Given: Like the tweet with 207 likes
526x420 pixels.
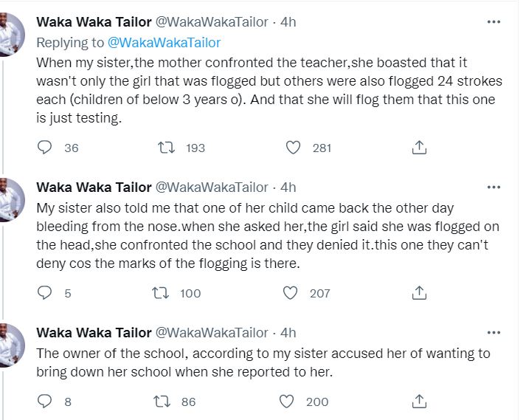Looking at the screenshot, I should (x=290, y=293).
